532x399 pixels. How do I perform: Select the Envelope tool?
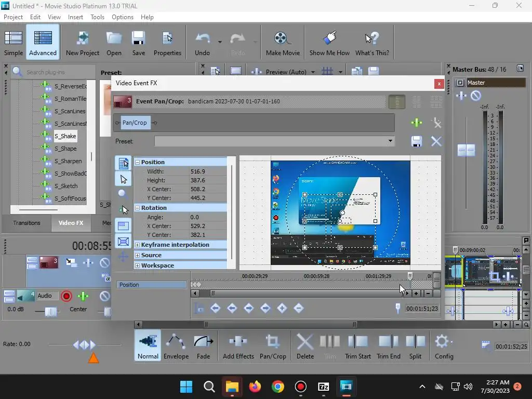(x=176, y=346)
